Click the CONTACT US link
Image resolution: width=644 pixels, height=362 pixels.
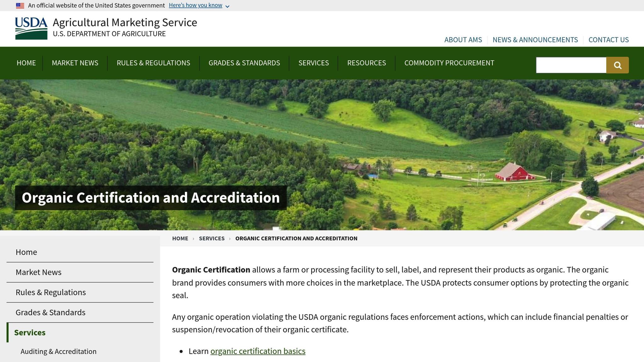pos(608,40)
